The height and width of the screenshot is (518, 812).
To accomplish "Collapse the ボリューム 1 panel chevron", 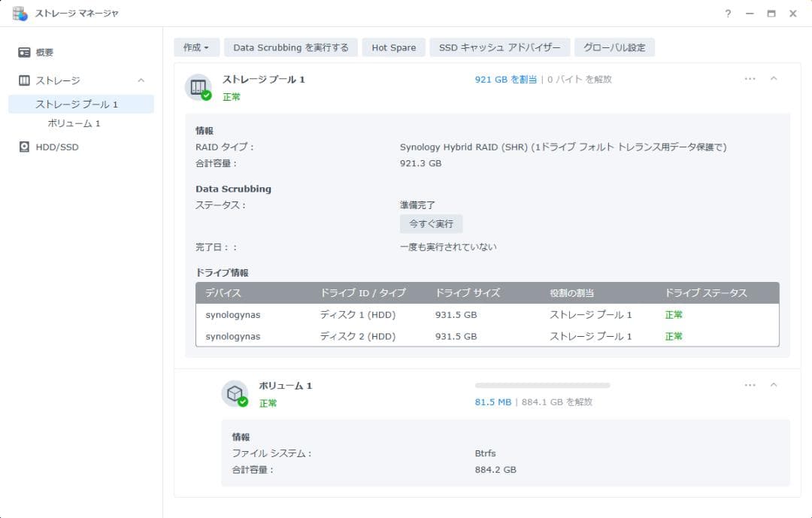I will [774, 384].
